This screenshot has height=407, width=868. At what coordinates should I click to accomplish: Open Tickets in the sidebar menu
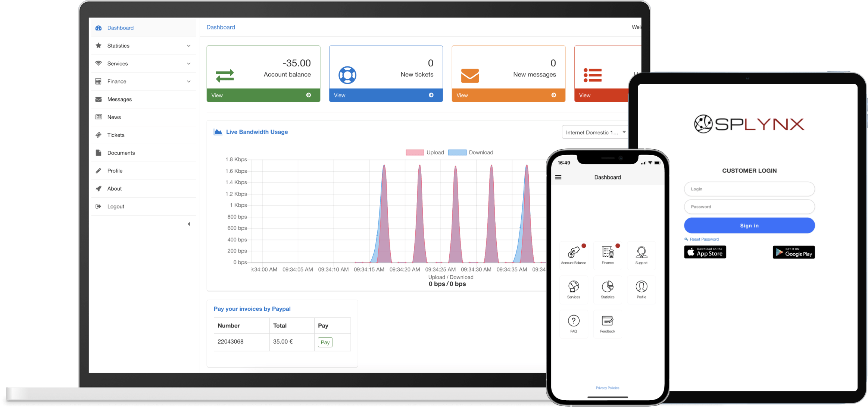click(143, 135)
